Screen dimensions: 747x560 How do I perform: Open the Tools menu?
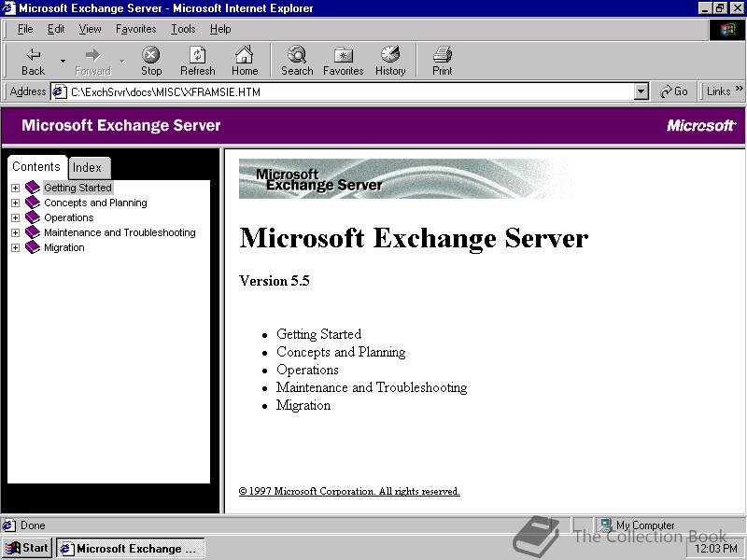click(183, 29)
